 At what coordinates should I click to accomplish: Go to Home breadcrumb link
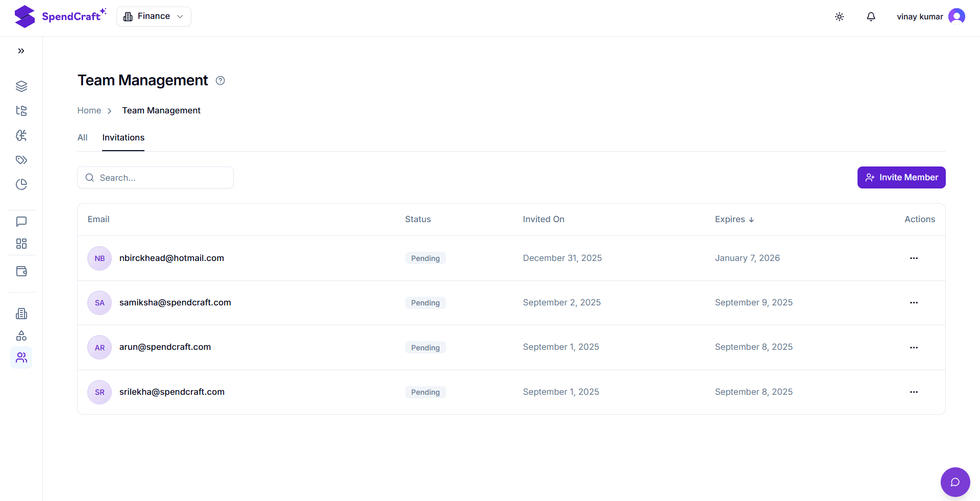(89, 111)
